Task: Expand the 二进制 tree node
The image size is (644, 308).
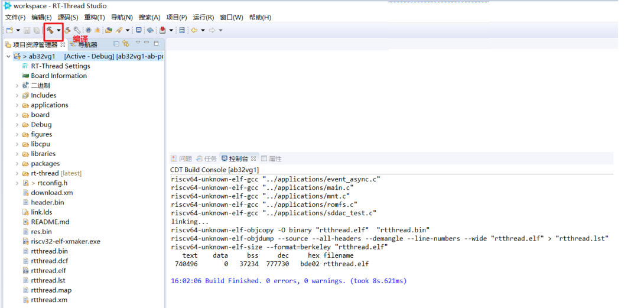Action: coord(17,86)
